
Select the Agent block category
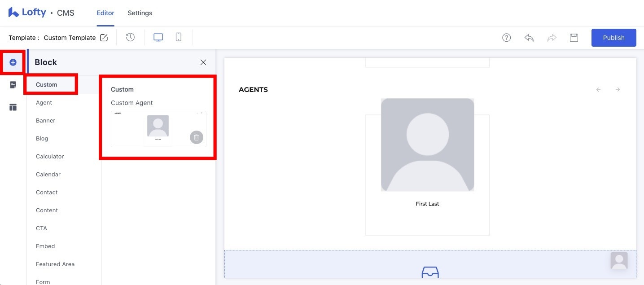coord(44,103)
